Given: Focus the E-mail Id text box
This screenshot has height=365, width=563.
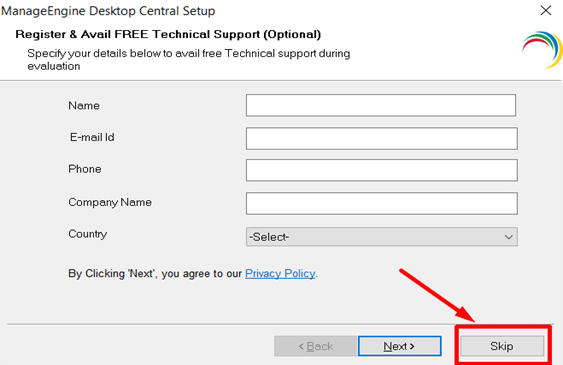Looking at the screenshot, I should point(382,138).
